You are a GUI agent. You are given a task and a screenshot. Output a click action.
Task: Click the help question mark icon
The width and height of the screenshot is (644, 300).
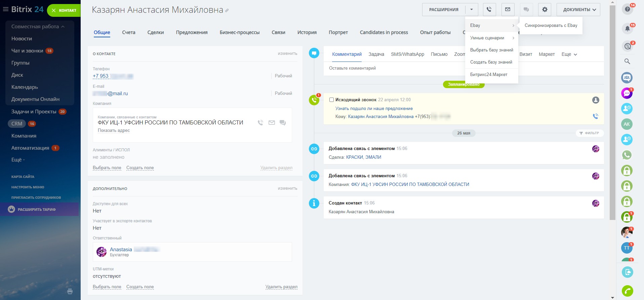[x=627, y=9]
